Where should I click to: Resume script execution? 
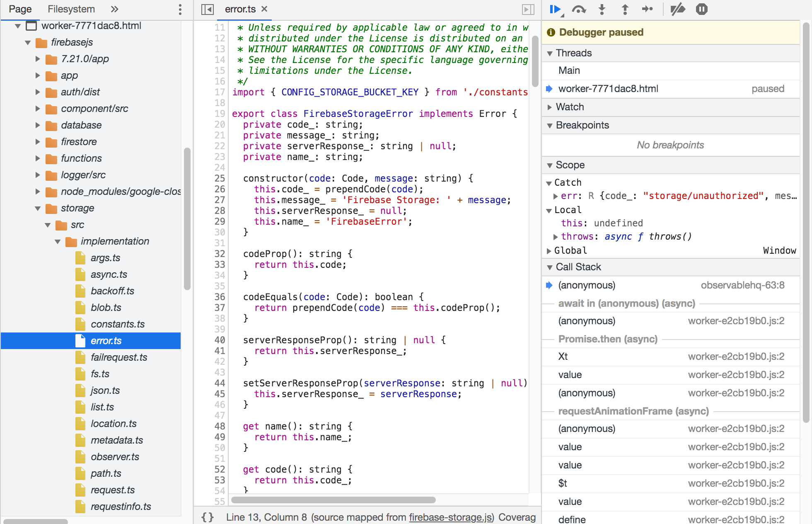(x=555, y=9)
